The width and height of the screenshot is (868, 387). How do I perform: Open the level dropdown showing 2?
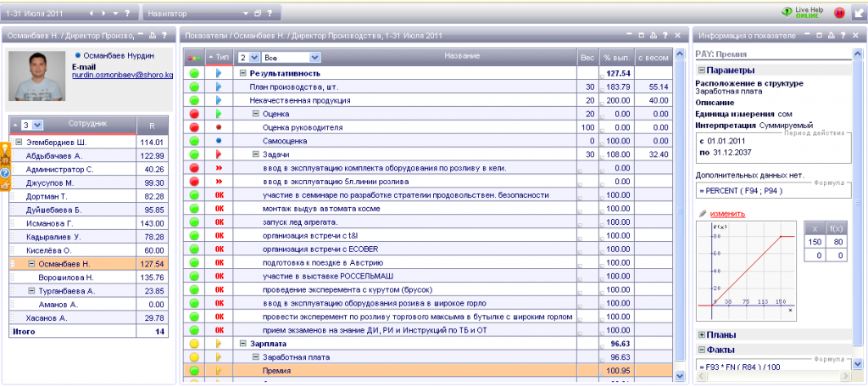248,57
